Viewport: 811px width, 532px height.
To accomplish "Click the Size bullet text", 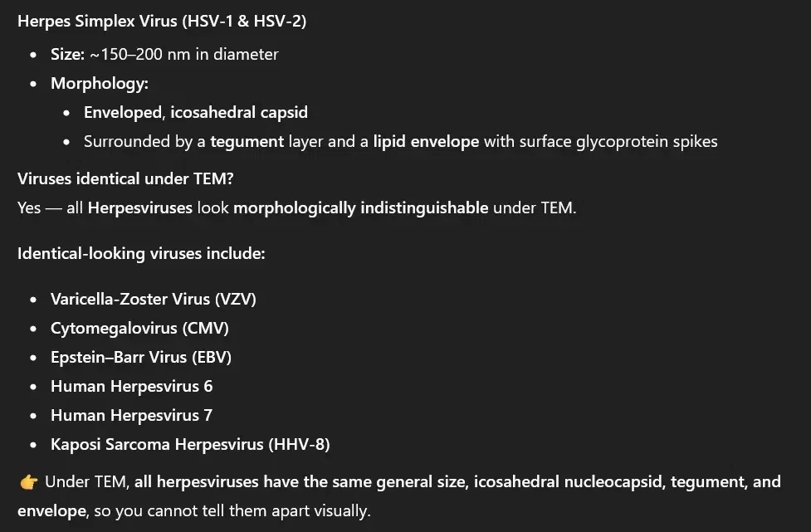I will [x=164, y=54].
